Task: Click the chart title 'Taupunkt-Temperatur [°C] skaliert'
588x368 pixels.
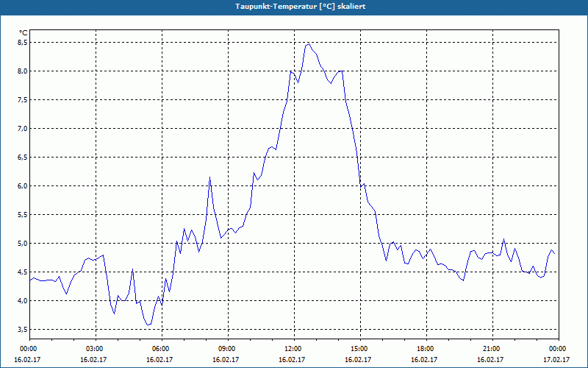Action: point(301,7)
